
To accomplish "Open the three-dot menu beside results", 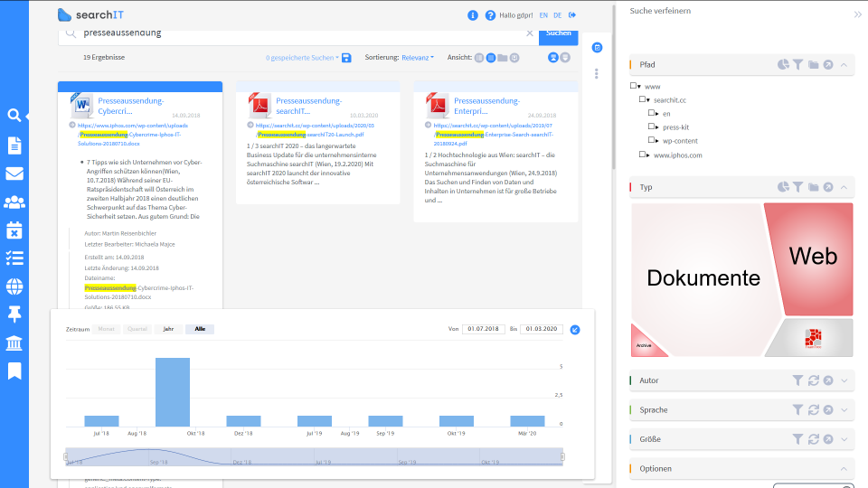I will click(x=597, y=73).
